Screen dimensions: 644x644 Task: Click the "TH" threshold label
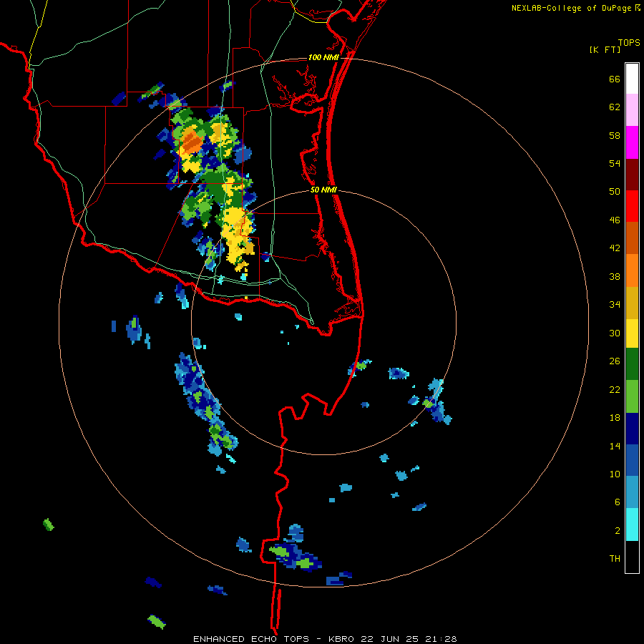coord(615,559)
